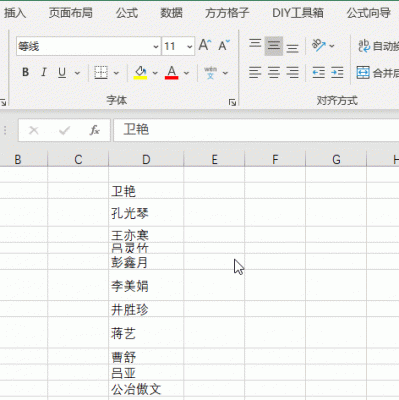Image resolution: width=399 pixels, height=400 pixels.
Task: Increase indent icon
Action: [x=337, y=72]
